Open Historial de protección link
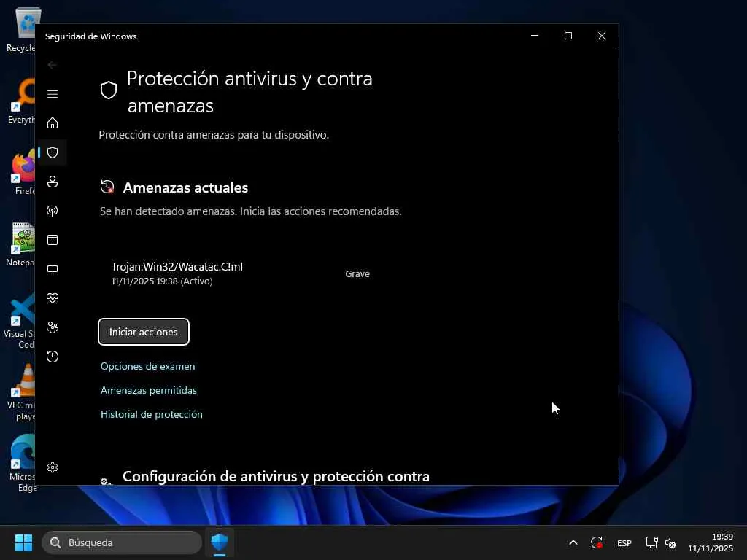747x560 pixels. coord(152,414)
